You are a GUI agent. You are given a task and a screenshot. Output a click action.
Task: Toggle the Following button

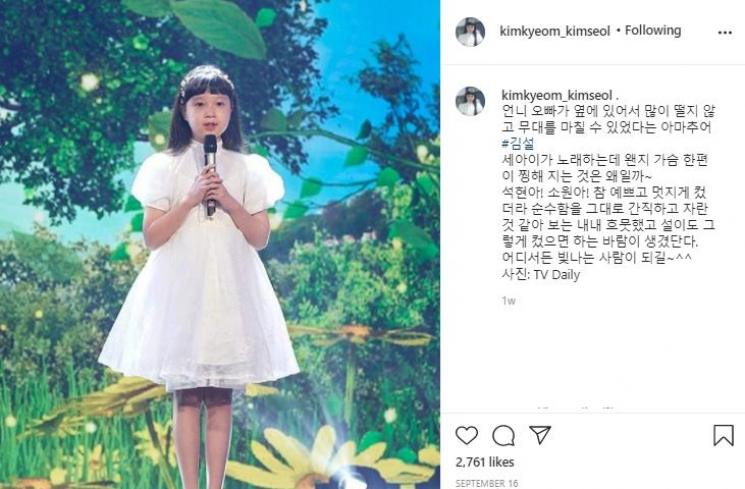pos(653,31)
